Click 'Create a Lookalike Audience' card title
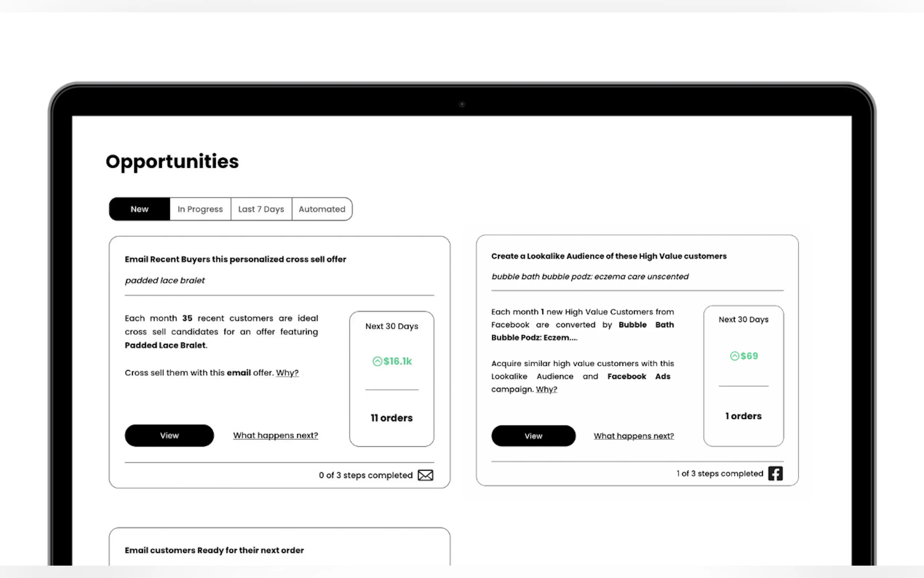The width and height of the screenshot is (924, 578). coord(609,256)
